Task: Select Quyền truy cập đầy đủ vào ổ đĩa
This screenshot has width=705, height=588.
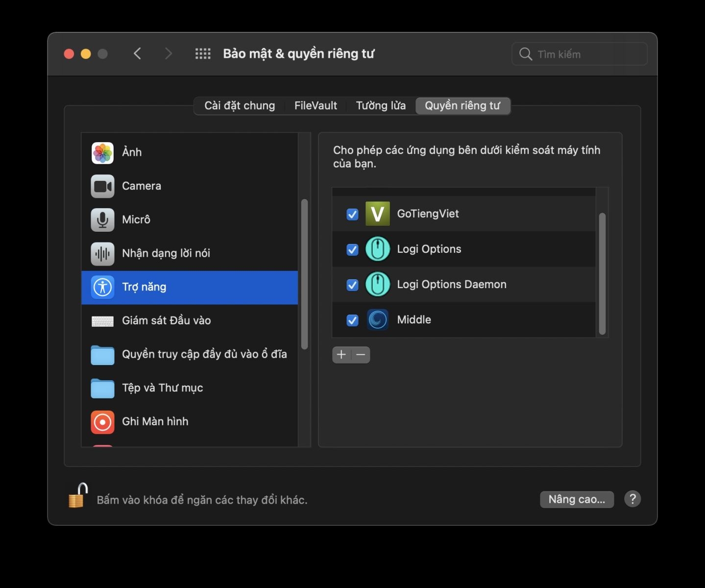Action: click(190, 355)
